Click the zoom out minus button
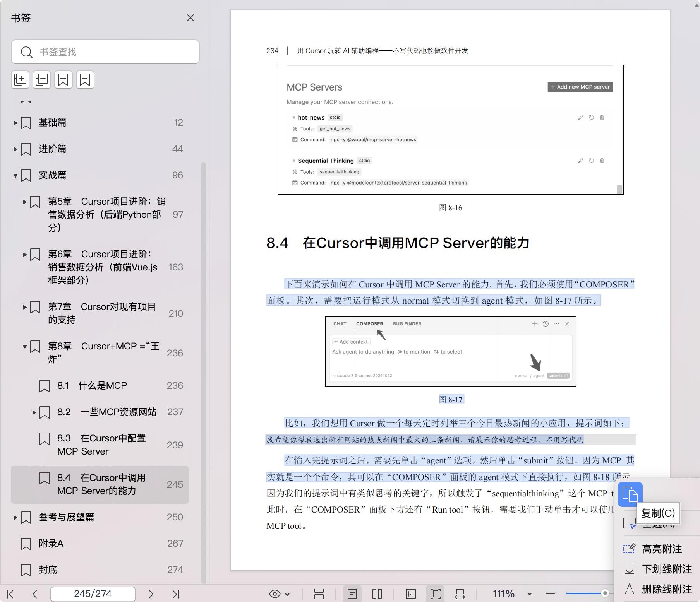This screenshot has height=602, width=700. (551, 593)
